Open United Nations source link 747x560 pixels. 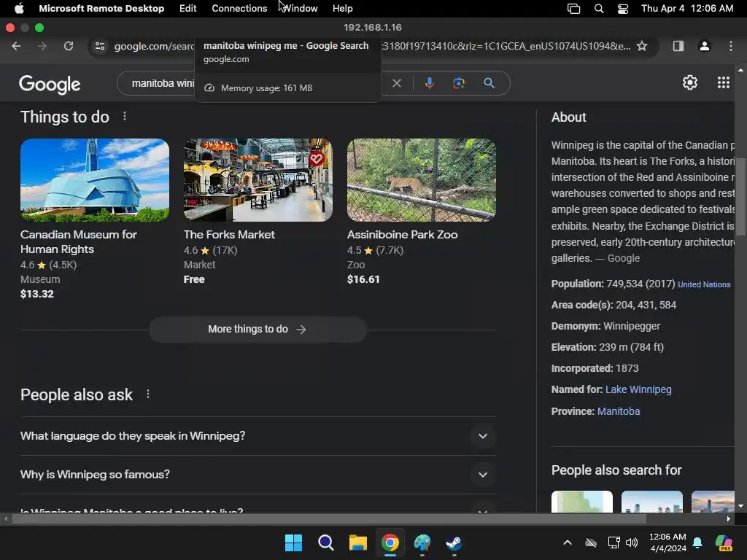coord(704,284)
